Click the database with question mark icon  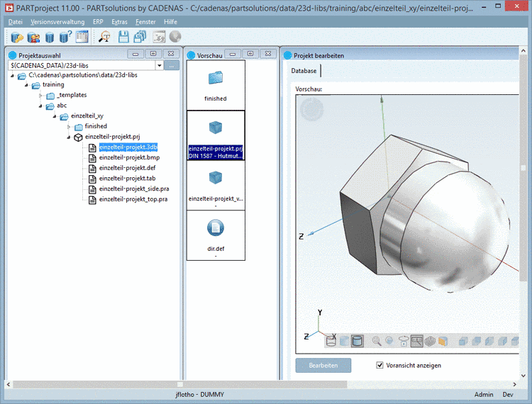pyautogui.click(x=65, y=38)
